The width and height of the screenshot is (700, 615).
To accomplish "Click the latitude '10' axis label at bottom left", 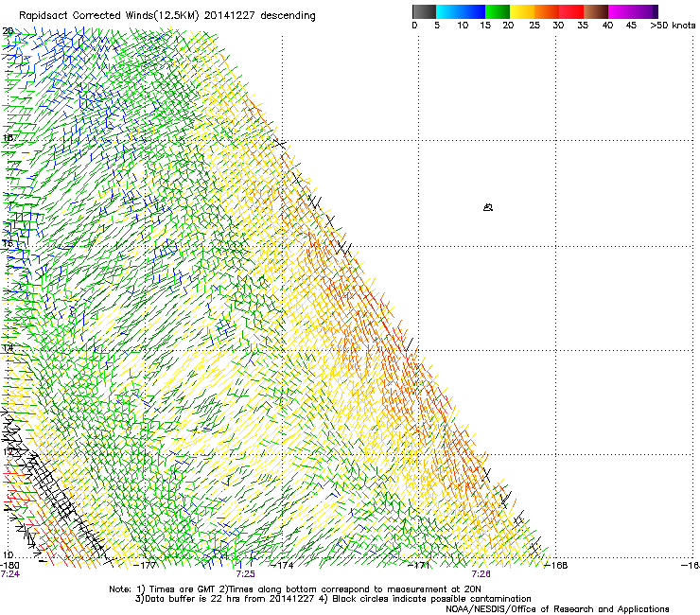I will (x=8, y=554).
